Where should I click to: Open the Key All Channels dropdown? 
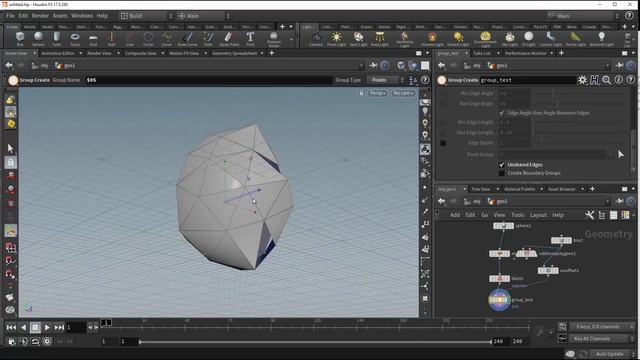[602, 339]
